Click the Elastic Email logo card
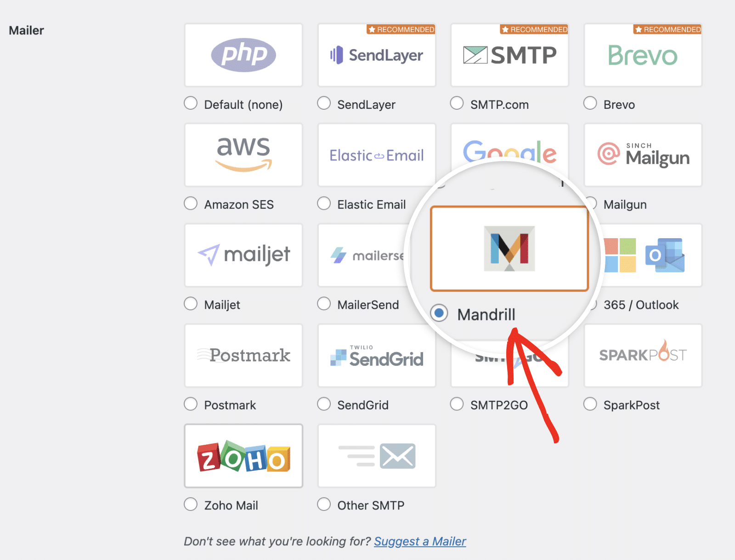735x560 pixels. pos(377,155)
